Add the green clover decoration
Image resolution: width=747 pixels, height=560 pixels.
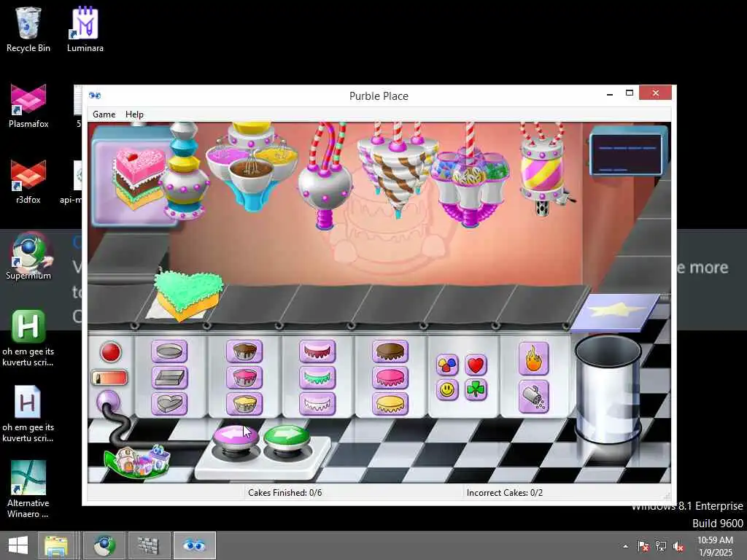[x=476, y=390]
